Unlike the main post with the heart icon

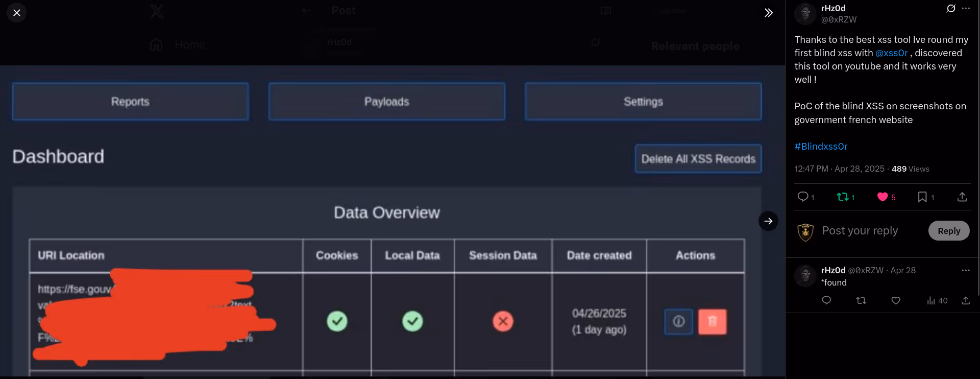[x=883, y=197]
